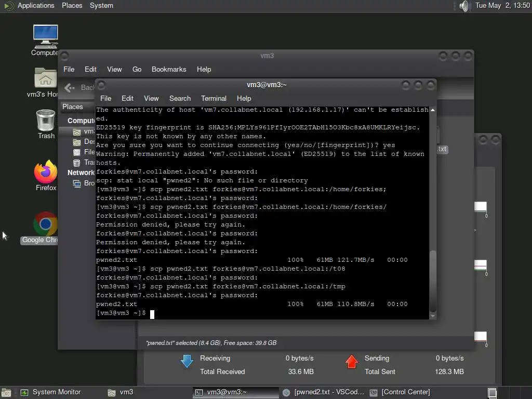Open the terminal's Search menu
This screenshot has width=532, height=399.
coord(180,98)
